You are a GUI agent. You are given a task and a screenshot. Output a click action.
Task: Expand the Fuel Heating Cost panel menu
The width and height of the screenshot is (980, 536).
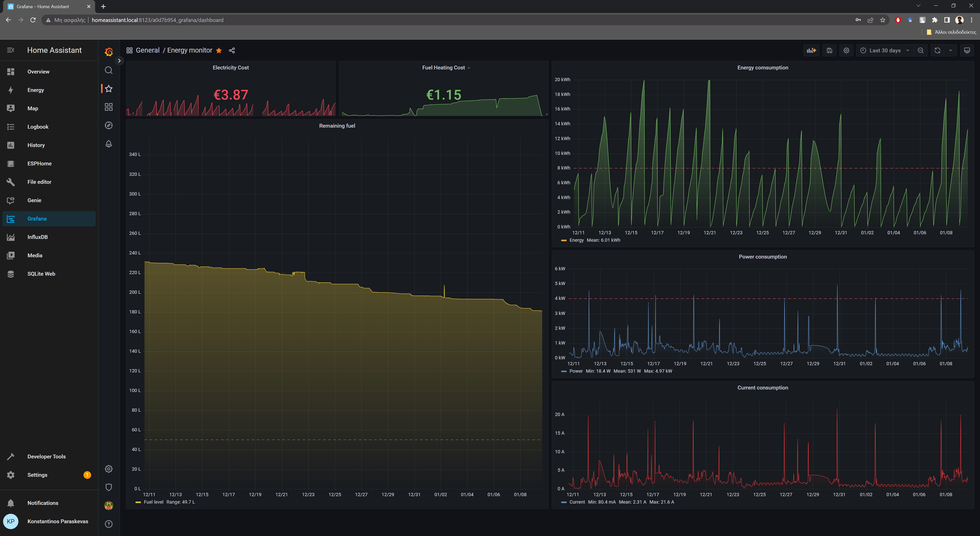pyautogui.click(x=469, y=68)
